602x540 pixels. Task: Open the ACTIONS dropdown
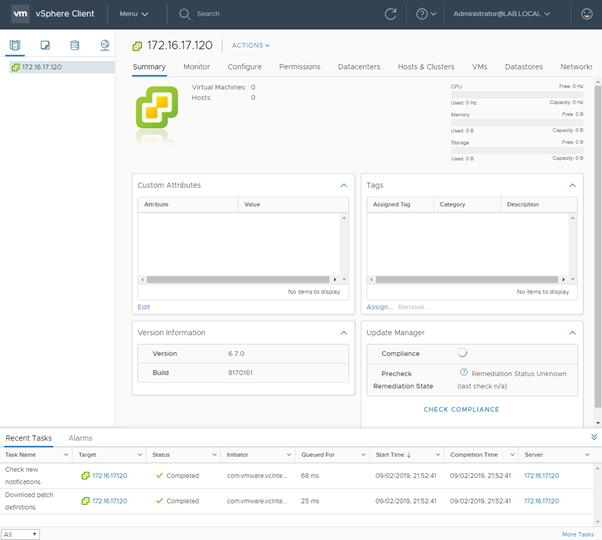(x=250, y=45)
